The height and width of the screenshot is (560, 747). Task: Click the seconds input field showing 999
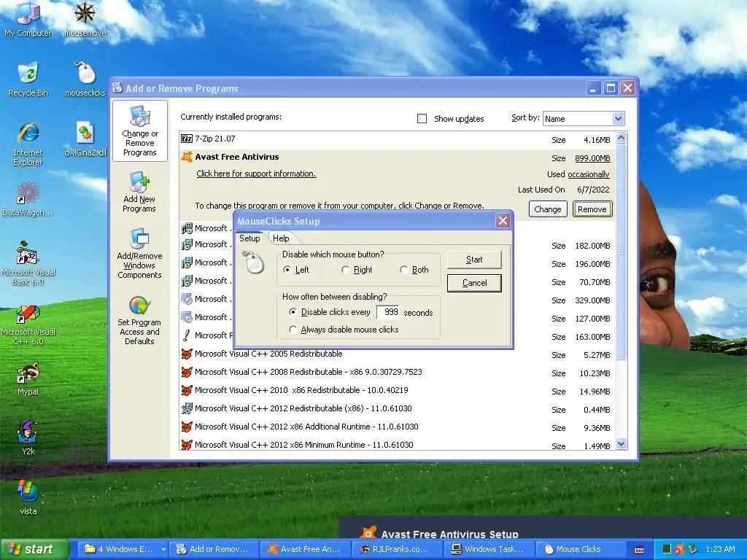point(387,312)
